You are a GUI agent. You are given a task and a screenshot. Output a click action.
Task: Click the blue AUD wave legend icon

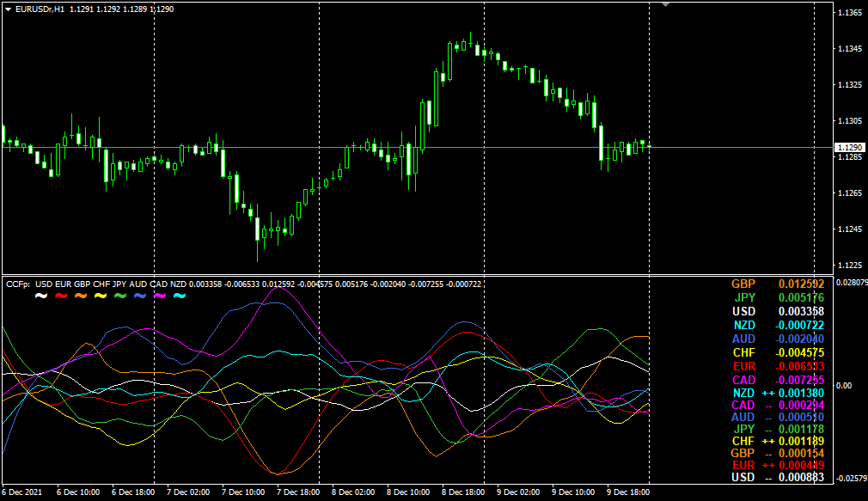(x=140, y=296)
